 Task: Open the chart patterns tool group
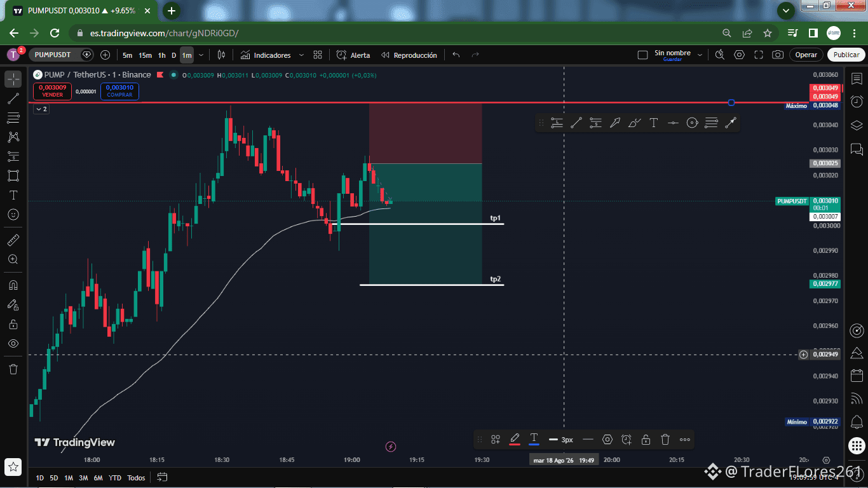point(13,137)
